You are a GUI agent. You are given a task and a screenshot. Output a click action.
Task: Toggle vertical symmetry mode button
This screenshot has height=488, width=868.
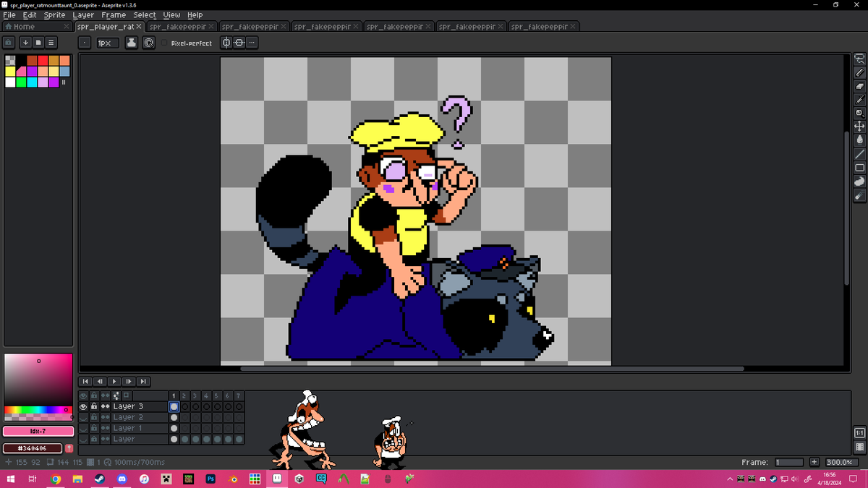tap(239, 43)
